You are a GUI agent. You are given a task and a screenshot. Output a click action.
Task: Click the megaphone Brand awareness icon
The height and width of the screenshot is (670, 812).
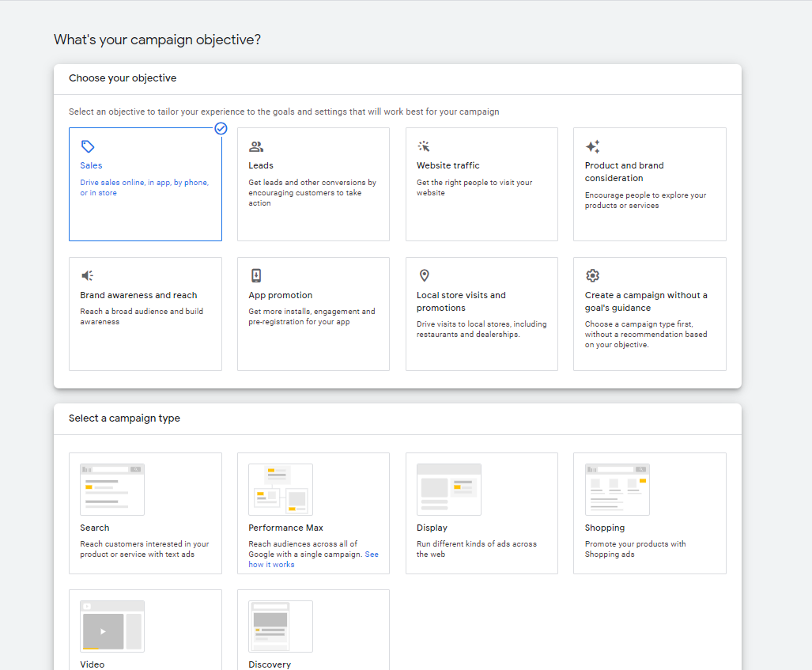point(87,275)
